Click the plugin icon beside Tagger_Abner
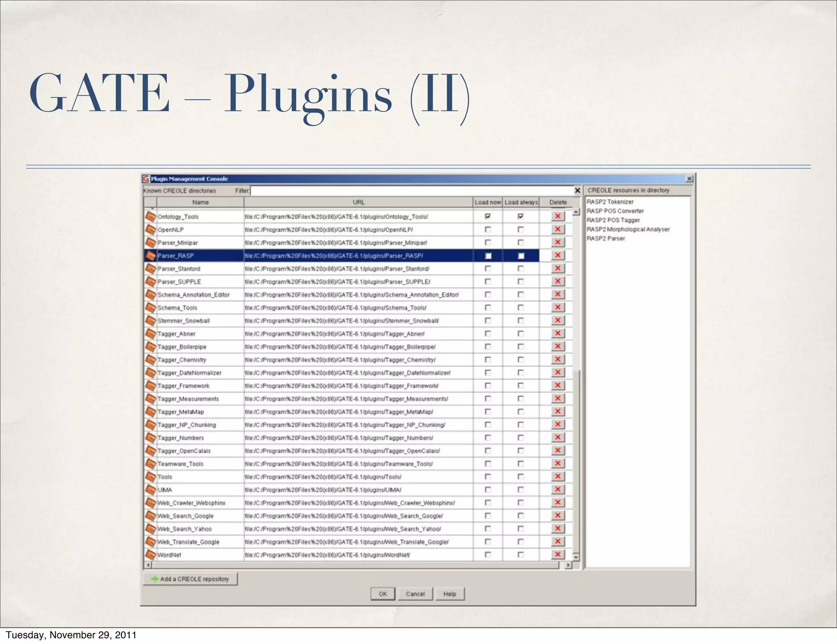The width and height of the screenshot is (837, 644). pos(151,334)
